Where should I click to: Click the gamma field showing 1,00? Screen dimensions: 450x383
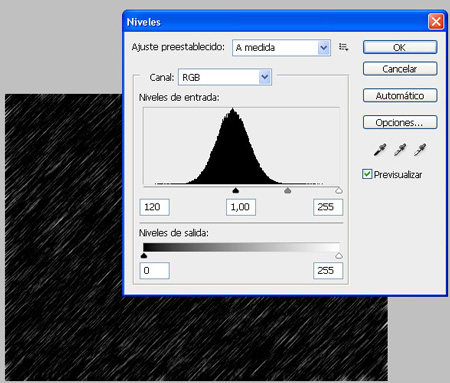[241, 207]
